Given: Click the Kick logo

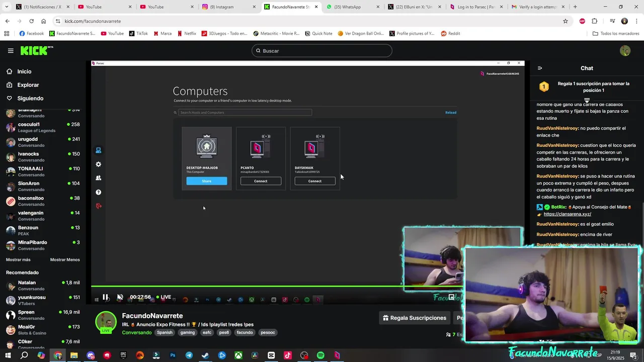Looking at the screenshot, I should [x=36, y=51].
